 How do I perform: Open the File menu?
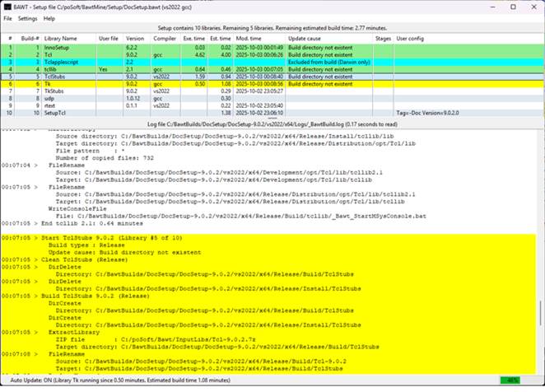coord(7,17)
